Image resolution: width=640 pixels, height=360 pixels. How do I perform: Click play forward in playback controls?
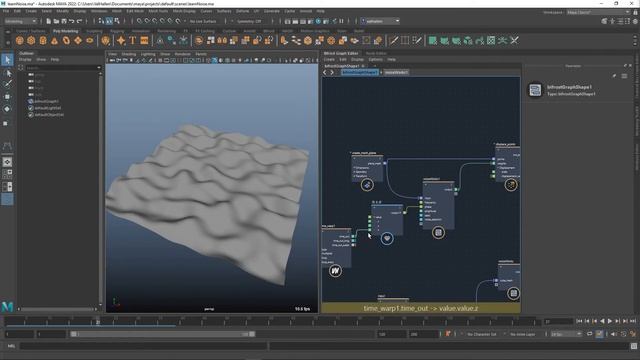point(609,321)
